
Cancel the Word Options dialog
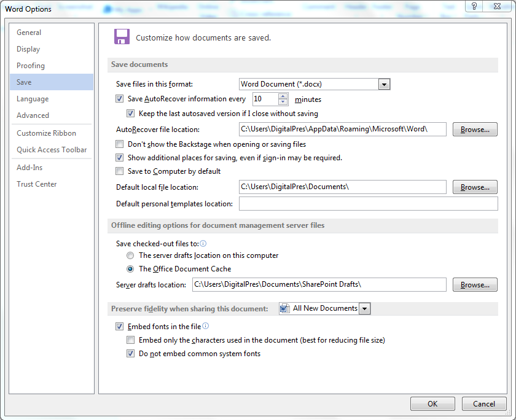(483, 404)
